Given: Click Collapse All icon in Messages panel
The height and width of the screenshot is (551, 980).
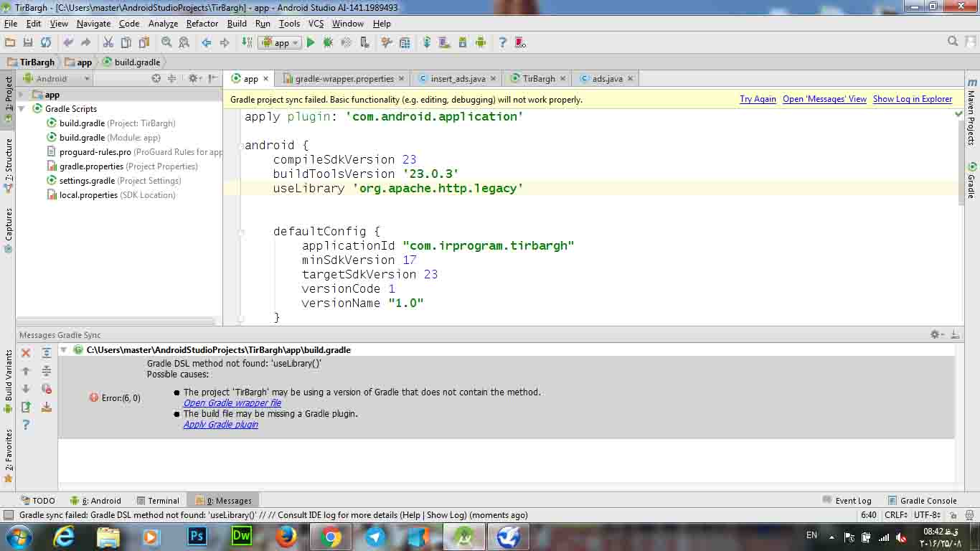Looking at the screenshot, I should pos(47,371).
